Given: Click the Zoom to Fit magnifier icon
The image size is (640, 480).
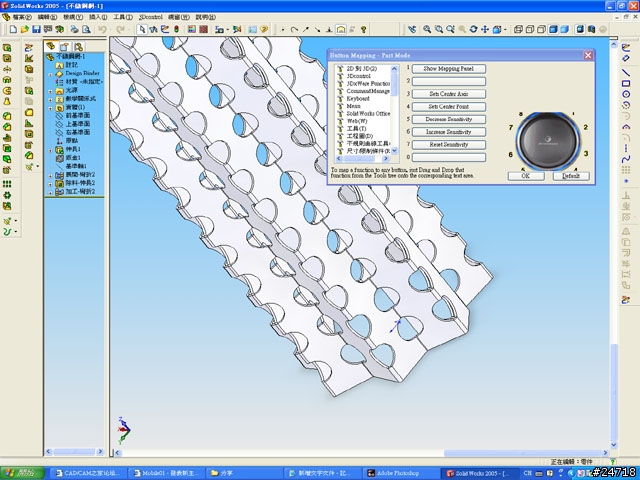Looking at the screenshot, I should pyautogui.click(x=427, y=29).
